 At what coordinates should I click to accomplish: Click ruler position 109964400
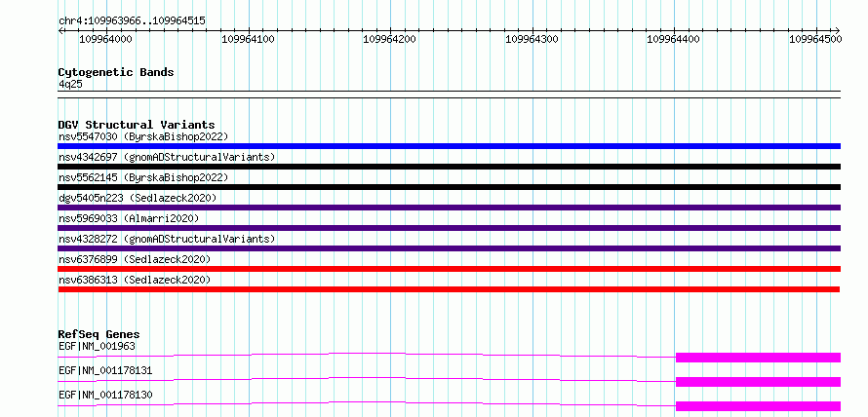point(674,39)
